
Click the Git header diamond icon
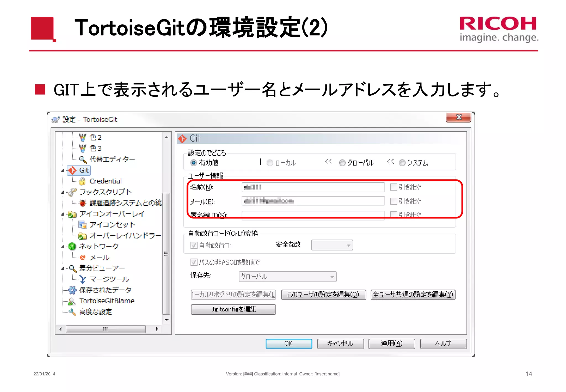pos(182,138)
